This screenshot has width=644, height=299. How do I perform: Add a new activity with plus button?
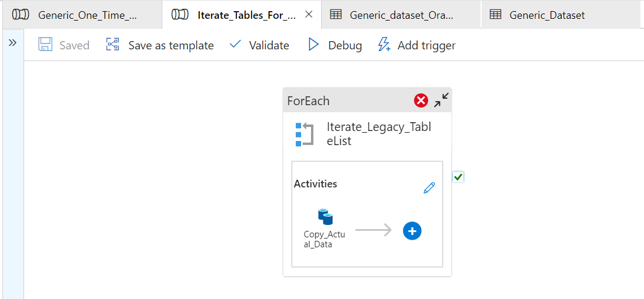(412, 231)
